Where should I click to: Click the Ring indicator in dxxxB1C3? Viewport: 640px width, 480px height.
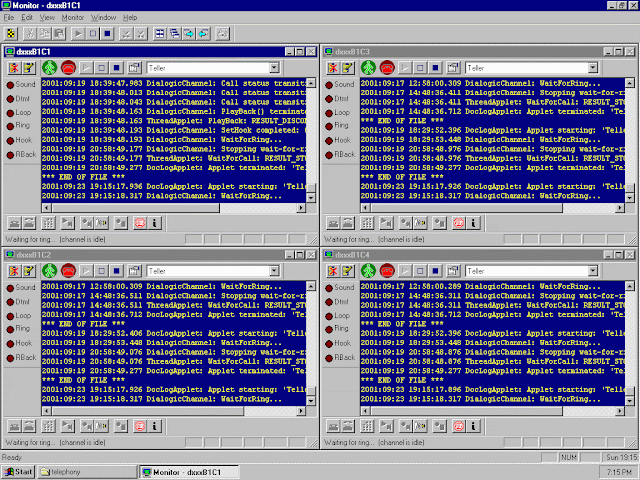point(337,125)
